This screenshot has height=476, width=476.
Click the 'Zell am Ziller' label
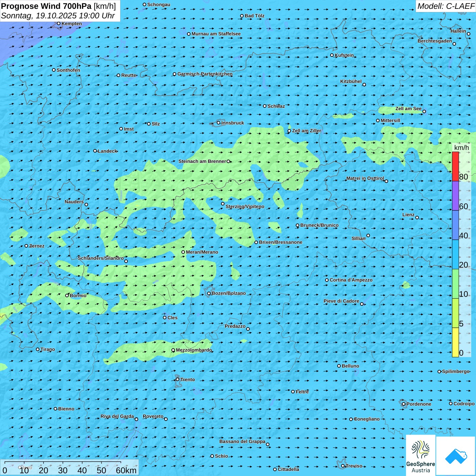coord(307,131)
